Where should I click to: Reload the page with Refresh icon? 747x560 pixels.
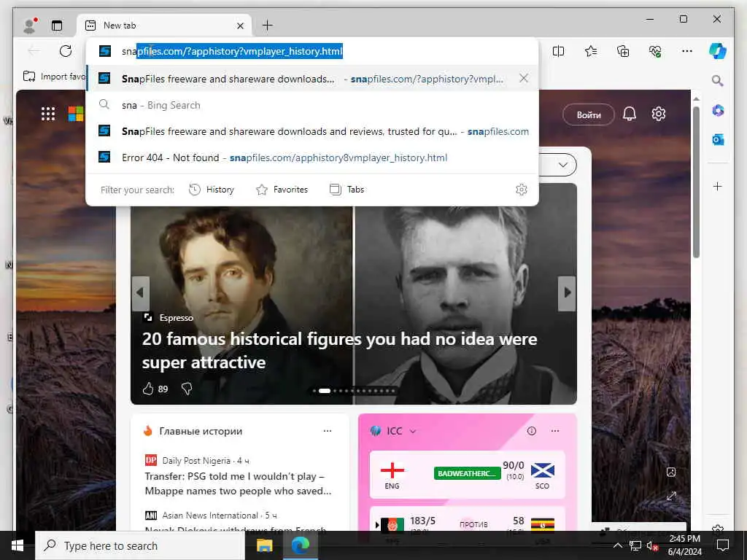tap(66, 51)
